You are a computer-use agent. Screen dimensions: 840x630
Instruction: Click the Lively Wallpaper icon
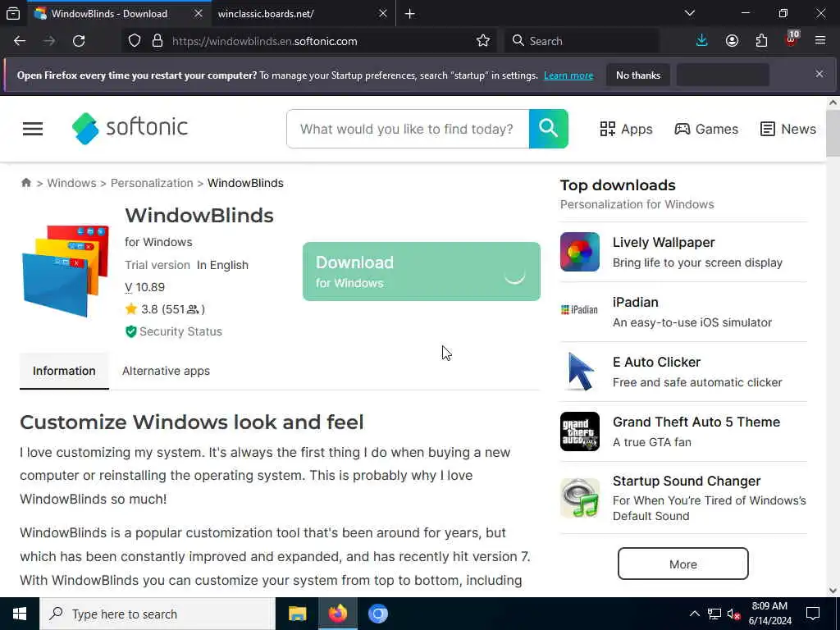pos(580,252)
